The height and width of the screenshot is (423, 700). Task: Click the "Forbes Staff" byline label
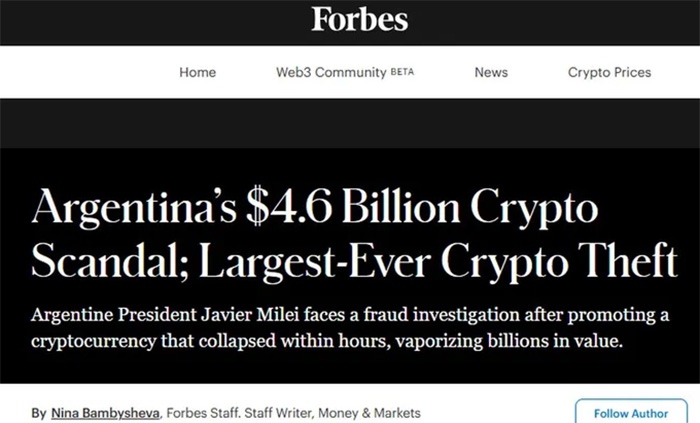(195, 413)
